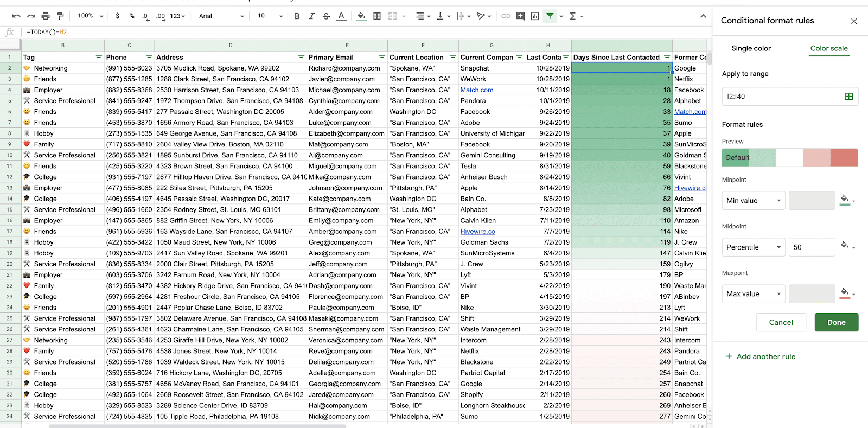Toggle strikethrough formatting
This screenshot has height=428, width=868.
coord(326,16)
